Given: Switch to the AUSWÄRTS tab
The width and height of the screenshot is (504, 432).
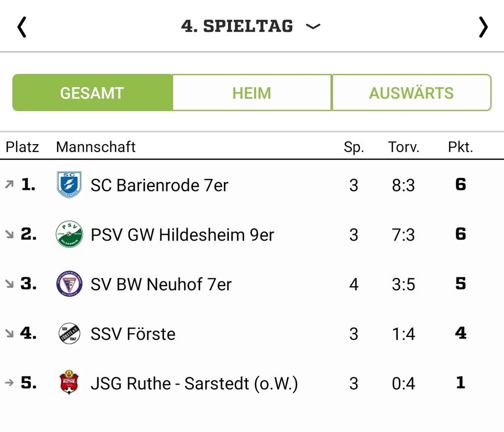Looking at the screenshot, I should coord(411,93).
